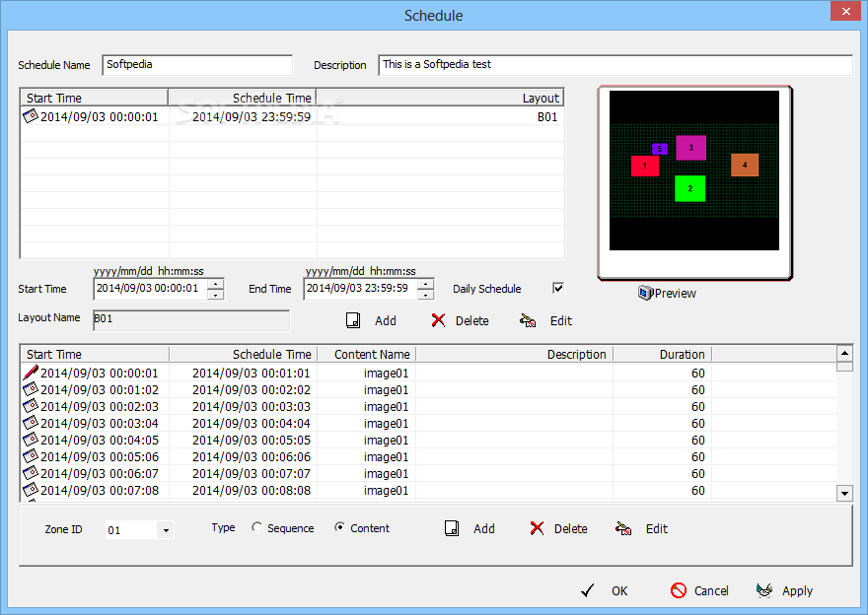Select row ending 2014/09/03 00:05:05
The width and height of the screenshot is (868, 615).
click(x=428, y=441)
